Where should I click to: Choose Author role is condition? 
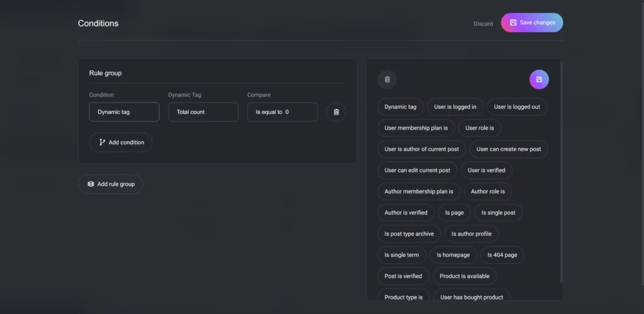[x=487, y=191]
